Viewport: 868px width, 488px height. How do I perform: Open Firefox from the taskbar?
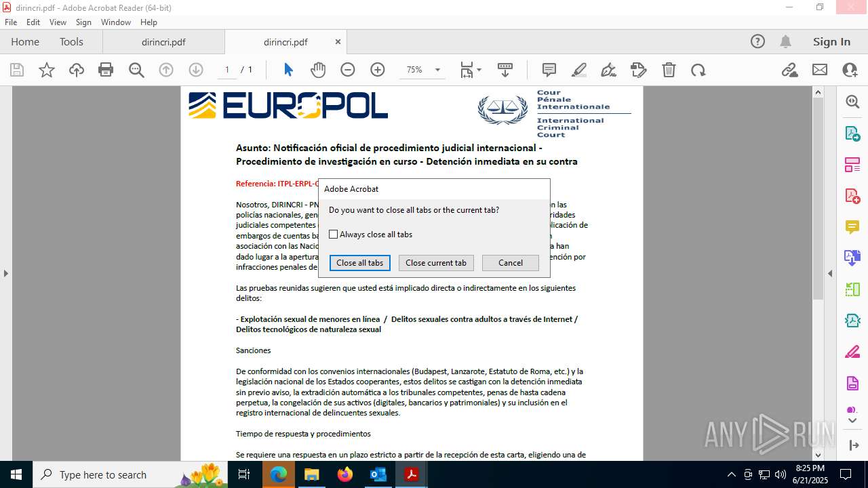pyautogui.click(x=345, y=474)
